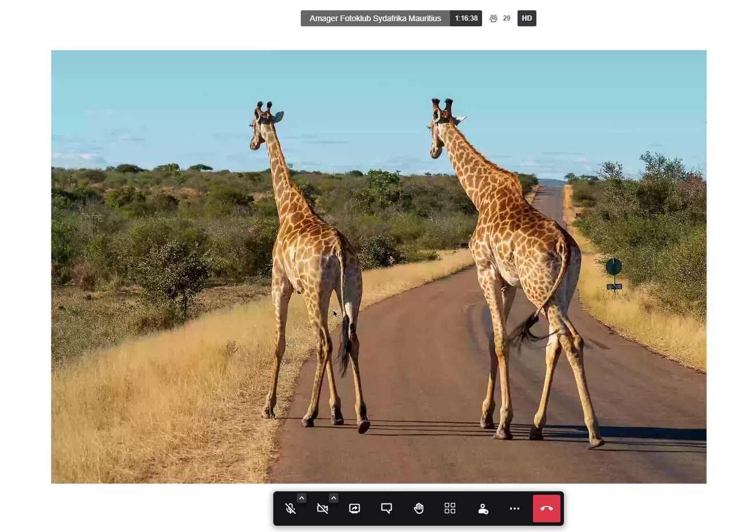756x532 pixels.
Task: Open the invite people icon
Action: click(483, 509)
